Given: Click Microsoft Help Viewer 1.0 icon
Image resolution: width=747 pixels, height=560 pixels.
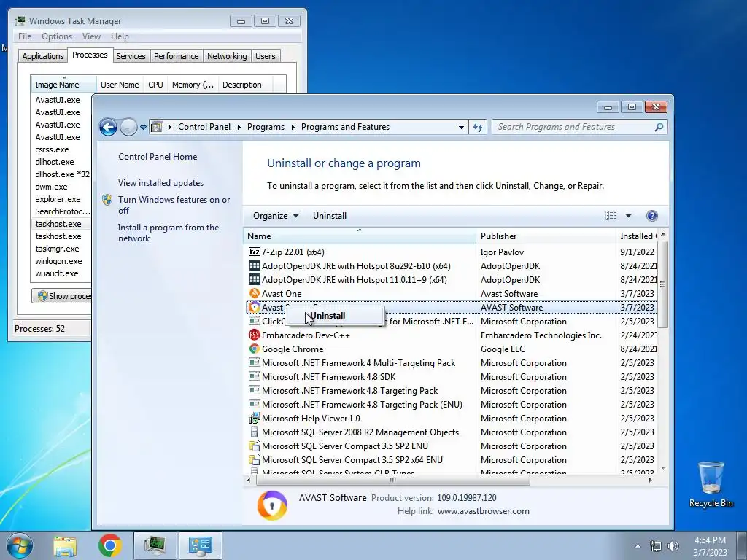Looking at the screenshot, I should coord(255,418).
